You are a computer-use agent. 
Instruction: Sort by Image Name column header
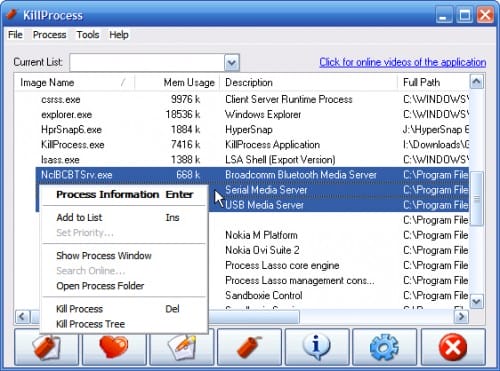pyautogui.click(x=74, y=82)
